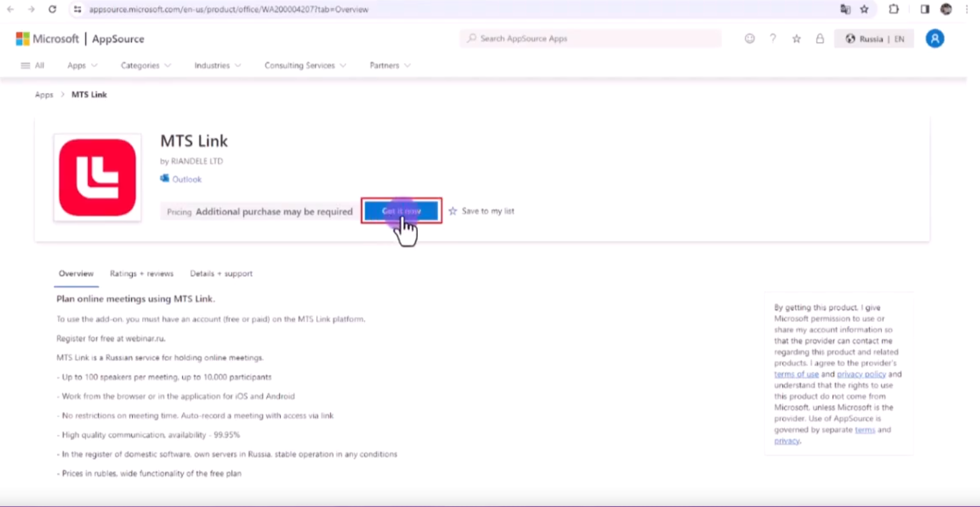This screenshot has width=980, height=507.
Task: Open the browser side panel icon
Action: click(925, 10)
